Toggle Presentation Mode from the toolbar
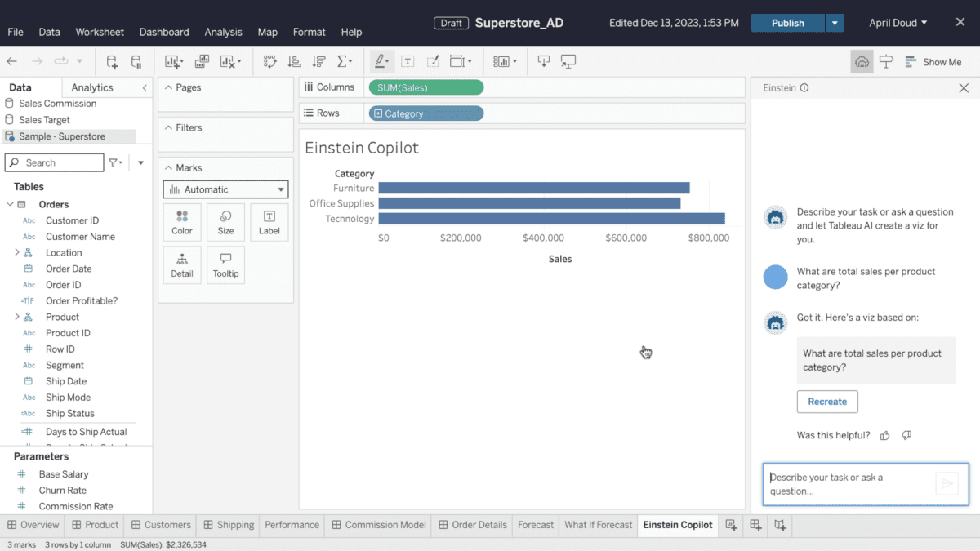This screenshot has height=551, width=980. coord(568,60)
